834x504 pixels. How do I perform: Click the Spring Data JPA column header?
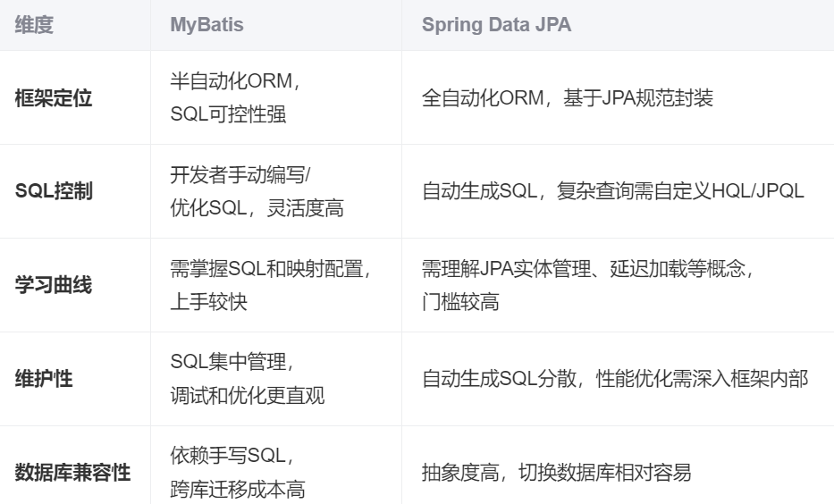tap(496, 25)
